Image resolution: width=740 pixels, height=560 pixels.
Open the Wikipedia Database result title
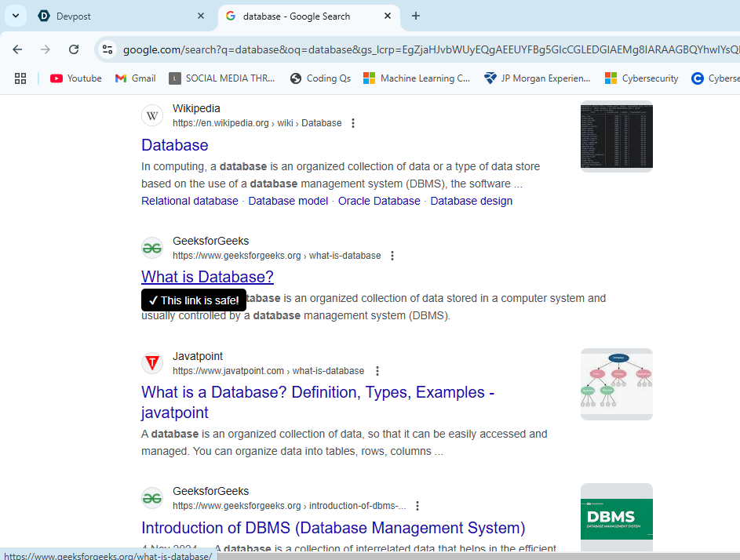pos(175,145)
